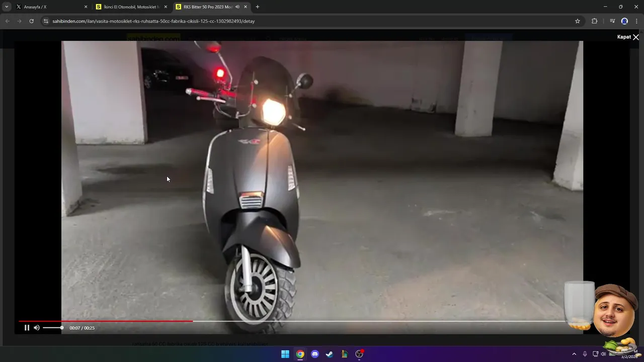
Task: Open network settings tray icon
Action: [595, 354]
